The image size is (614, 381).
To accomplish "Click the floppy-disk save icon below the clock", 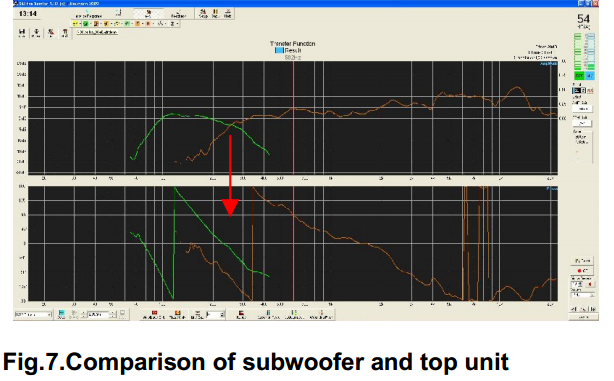I will 22,33.
